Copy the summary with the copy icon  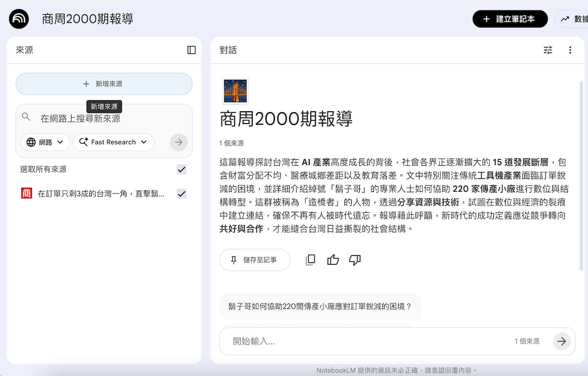pyautogui.click(x=310, y=260)
